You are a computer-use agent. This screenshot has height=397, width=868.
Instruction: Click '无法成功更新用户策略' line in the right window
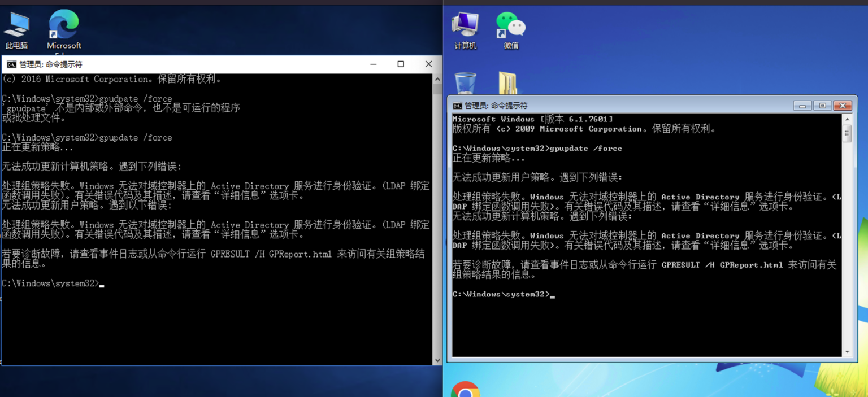tap(537, 177)
